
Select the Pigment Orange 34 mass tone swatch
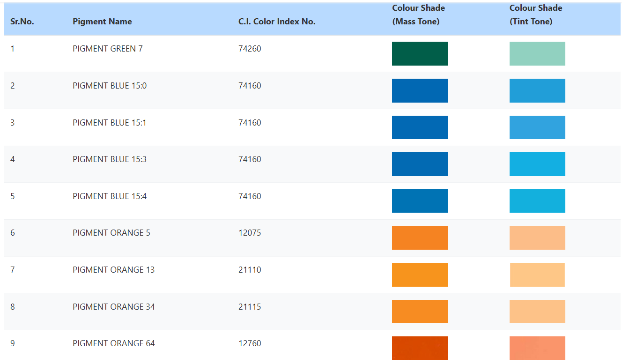click(x=420, y=312)
